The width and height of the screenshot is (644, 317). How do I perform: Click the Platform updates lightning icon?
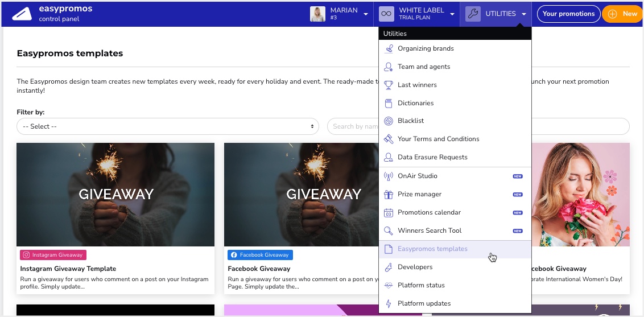click(388, 303)
